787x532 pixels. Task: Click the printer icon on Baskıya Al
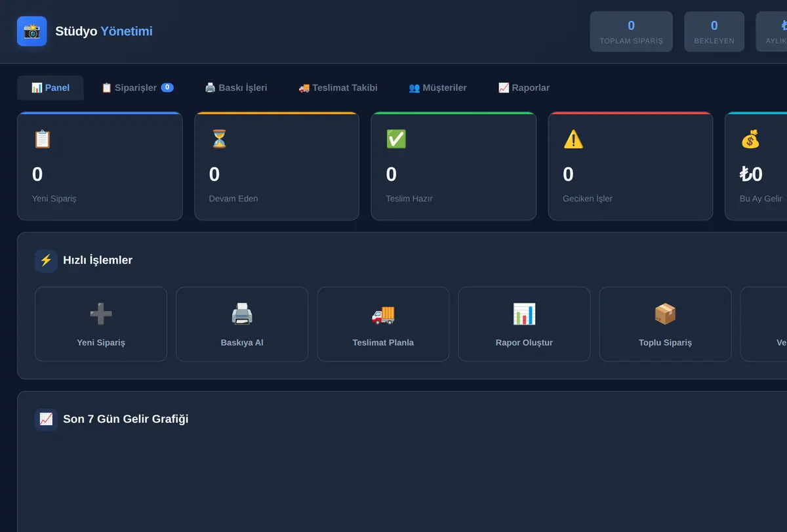(242, 314)
